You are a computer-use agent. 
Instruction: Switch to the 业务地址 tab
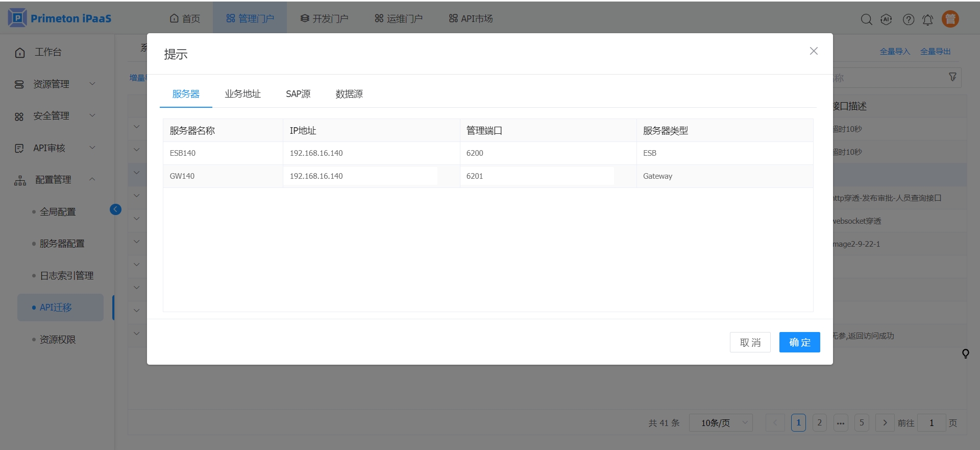tap(242, 94)
